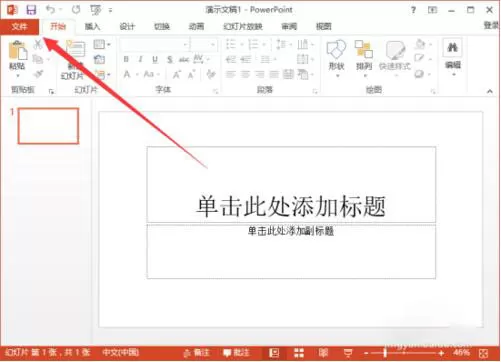Click the bullet list icon

[231, 44]
